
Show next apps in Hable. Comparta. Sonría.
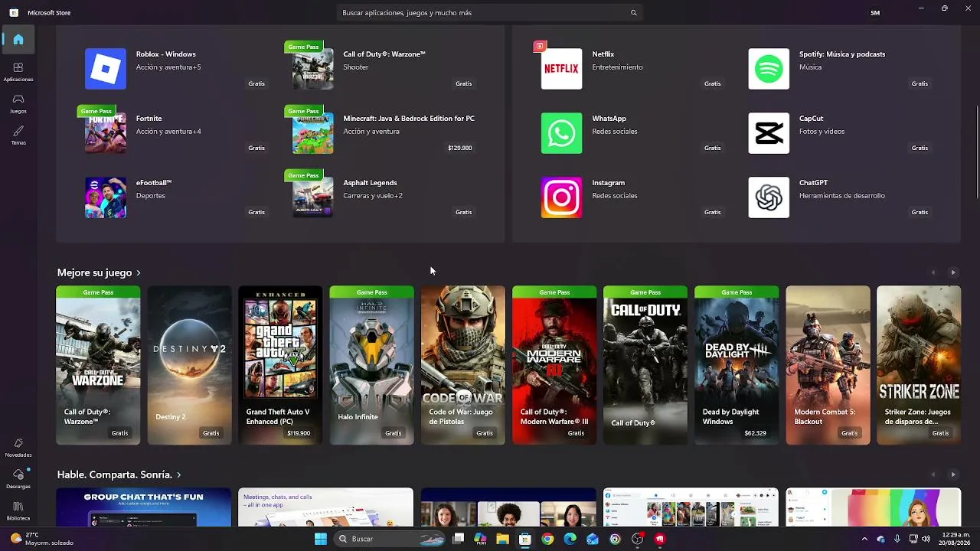(x=953, y=474)
